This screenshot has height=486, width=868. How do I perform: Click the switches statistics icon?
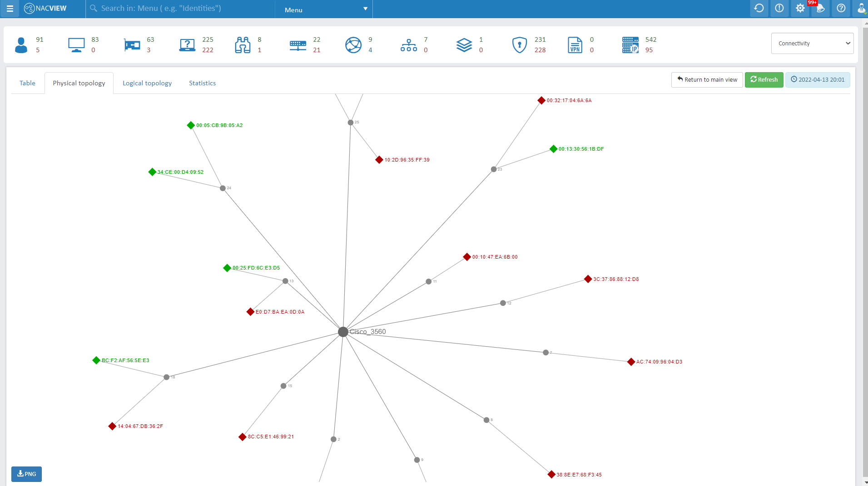pos(298,45)
